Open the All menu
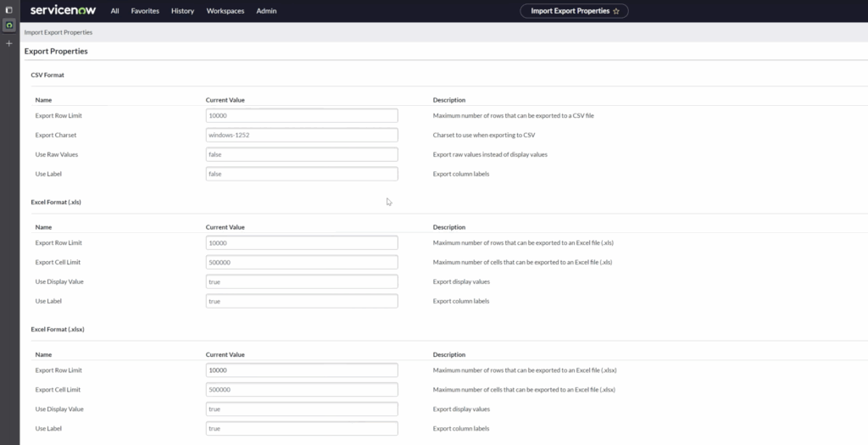The width and height of the screenshot is (868, 445). click(x=114, y=11)
